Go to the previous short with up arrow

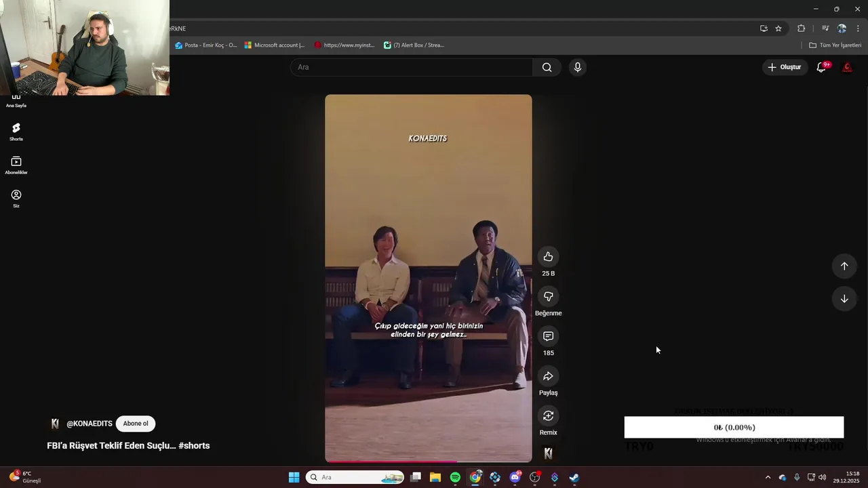pyautogui.click(x=844, y=266)
